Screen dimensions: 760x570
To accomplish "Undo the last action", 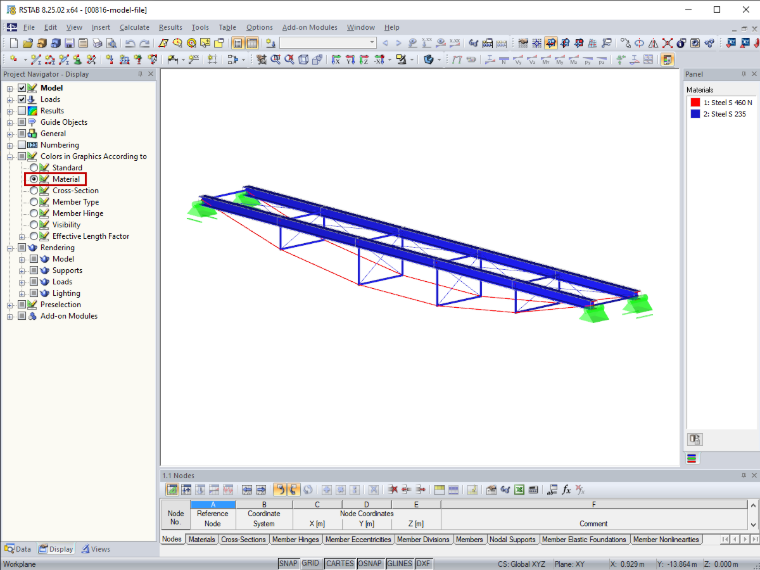I will pyautogui.click(x=130, y=44).
